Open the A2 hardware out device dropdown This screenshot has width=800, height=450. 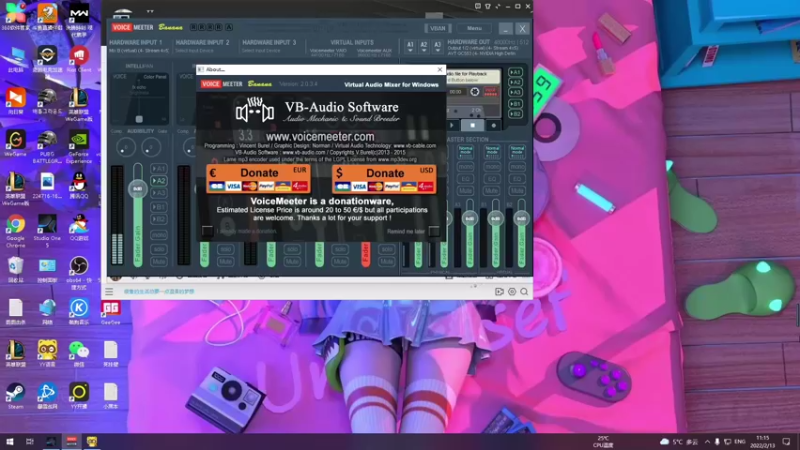pyautogui.click(x=424, y=47)
